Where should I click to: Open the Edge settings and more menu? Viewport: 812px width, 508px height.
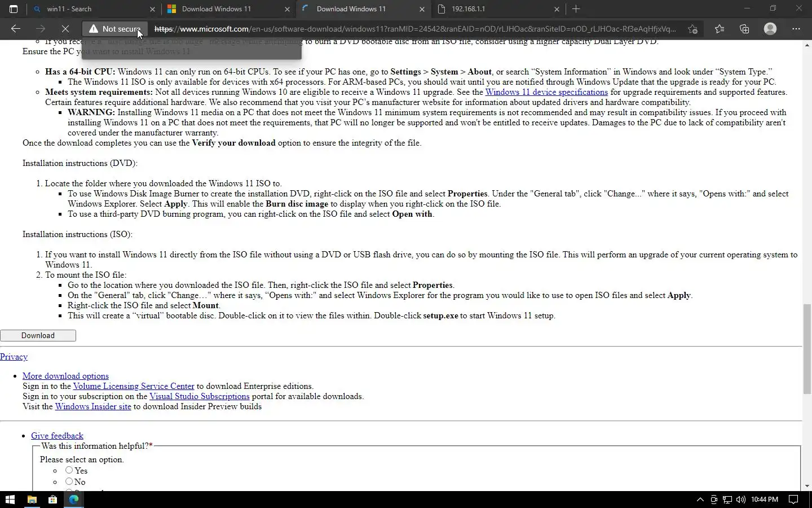(x=796, y=29)
